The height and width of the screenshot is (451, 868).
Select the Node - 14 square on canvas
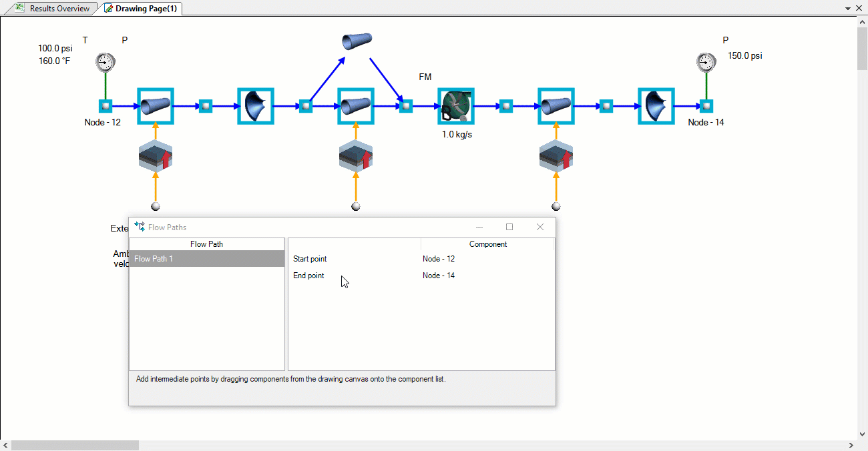(706, 106)
